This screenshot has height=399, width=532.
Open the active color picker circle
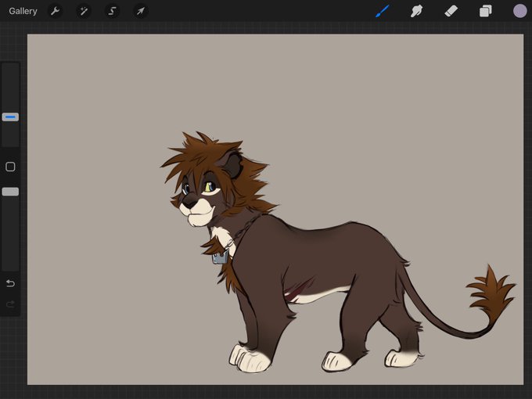(x=519, y=11)
